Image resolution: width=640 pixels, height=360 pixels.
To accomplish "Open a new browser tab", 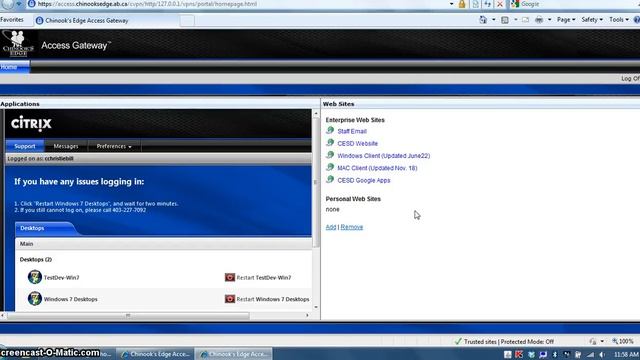I will [x=187, y=20].
